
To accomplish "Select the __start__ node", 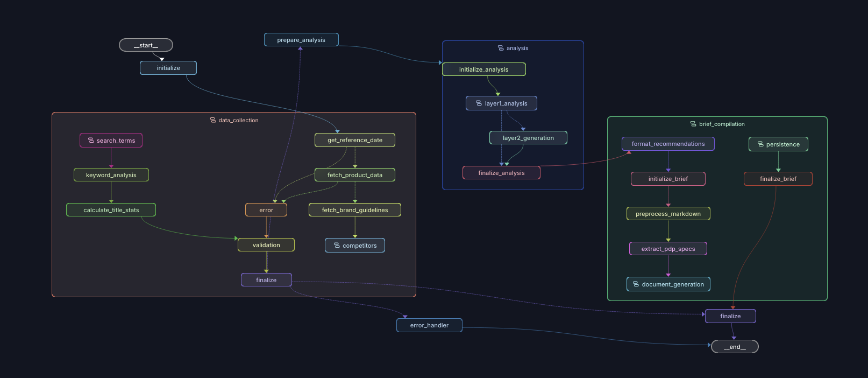I will (146, 45).
